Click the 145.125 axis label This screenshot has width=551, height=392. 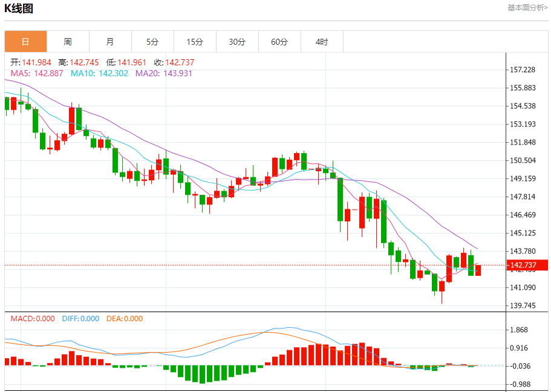click(x=523, y=233)
